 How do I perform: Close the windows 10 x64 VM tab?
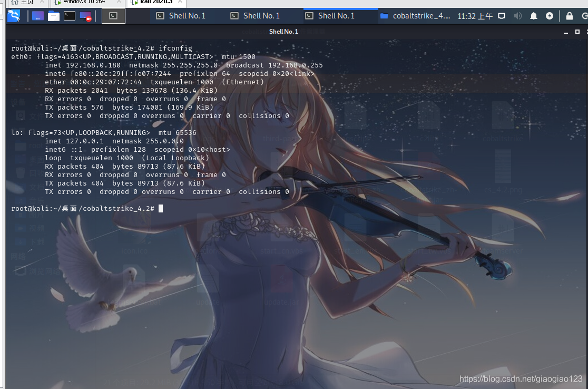[x=119, y=2]
